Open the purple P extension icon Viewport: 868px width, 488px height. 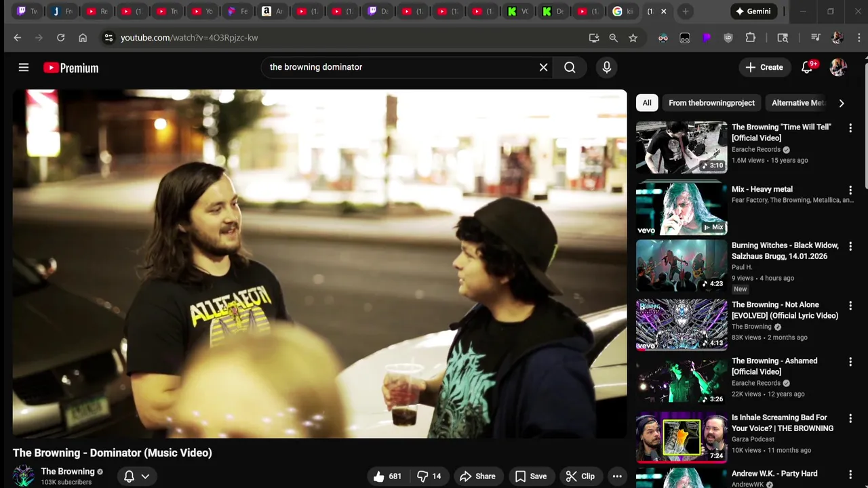pyautogui.click(x=707, y=38)
